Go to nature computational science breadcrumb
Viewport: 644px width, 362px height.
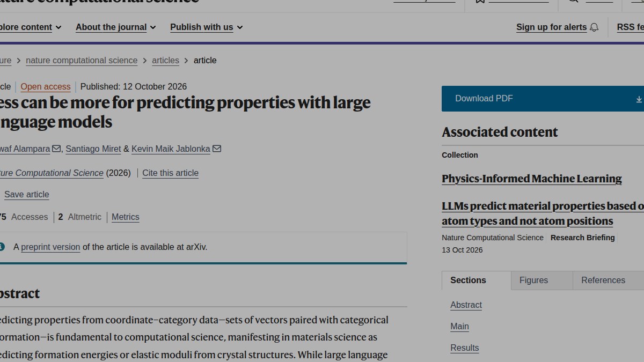[82, 61]
